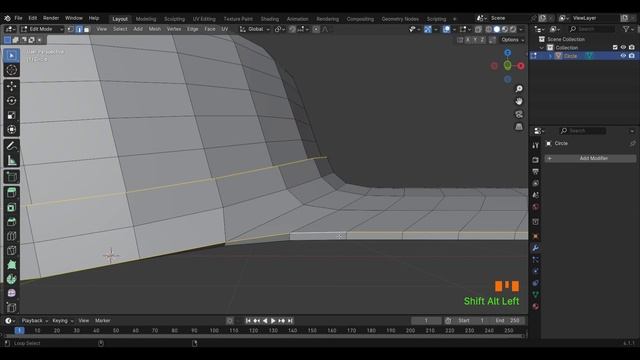Open the Playback dropdown
The height and width of the screenshot is (360, 640).
click(x=34, y=320)
